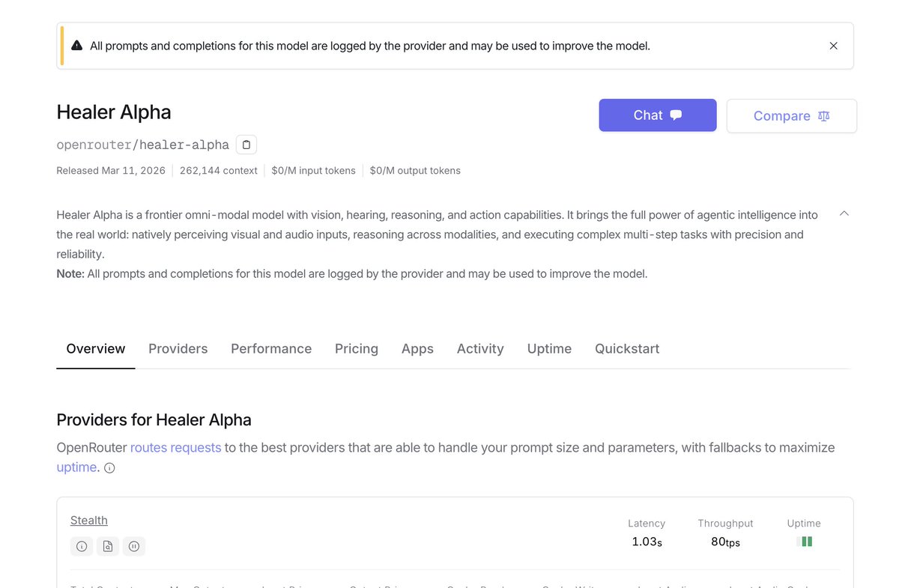The height and width of the screenshot is (588, 899).
Task: Click the '$0/M output tokens' text
Action: (415, 171)
